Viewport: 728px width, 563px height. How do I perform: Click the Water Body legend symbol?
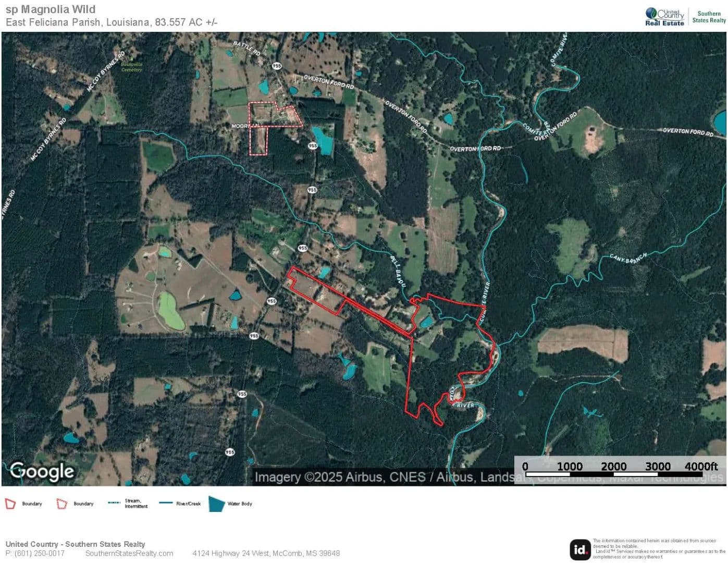[216, 504]
